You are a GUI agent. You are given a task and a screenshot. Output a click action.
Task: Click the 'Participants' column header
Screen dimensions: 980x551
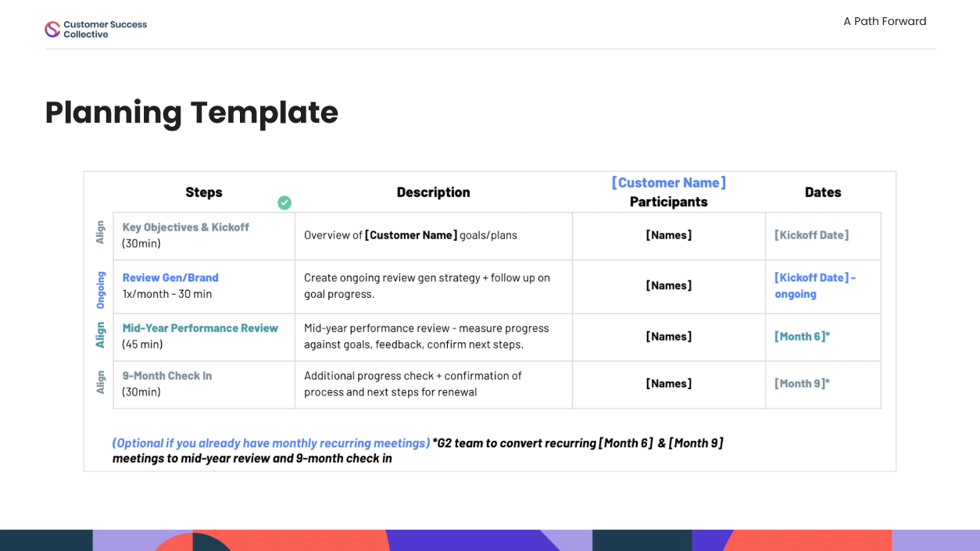point(669,202)
